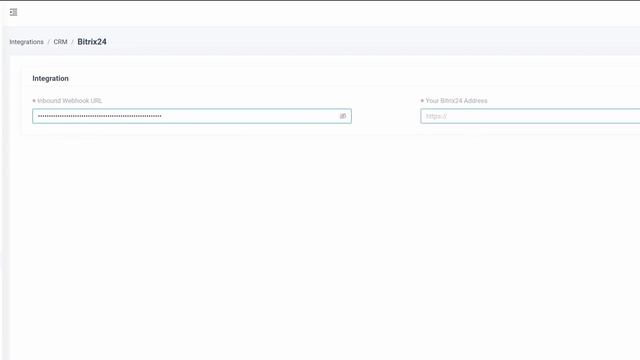Image resolution: width=640 pixels, height=360 pixels.
Task: Open the Integrations breadcrumb link
Action: click(x=26, y=42)
